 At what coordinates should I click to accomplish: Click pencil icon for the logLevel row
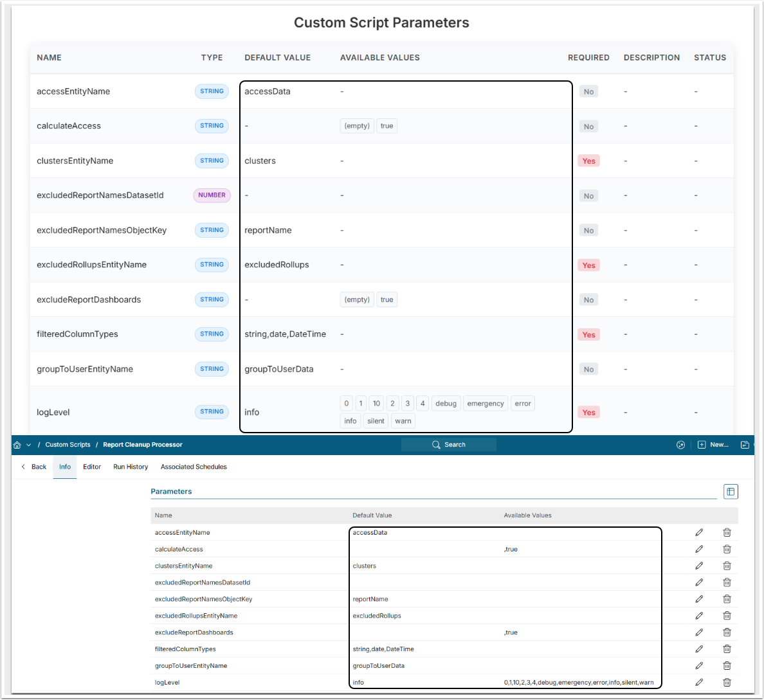click(699, 682)
